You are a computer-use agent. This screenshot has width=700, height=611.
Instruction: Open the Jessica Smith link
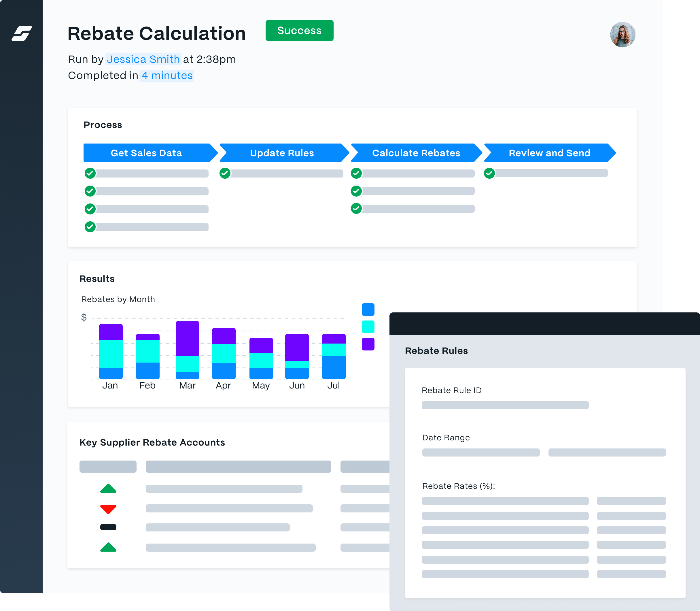click(143, 59)
